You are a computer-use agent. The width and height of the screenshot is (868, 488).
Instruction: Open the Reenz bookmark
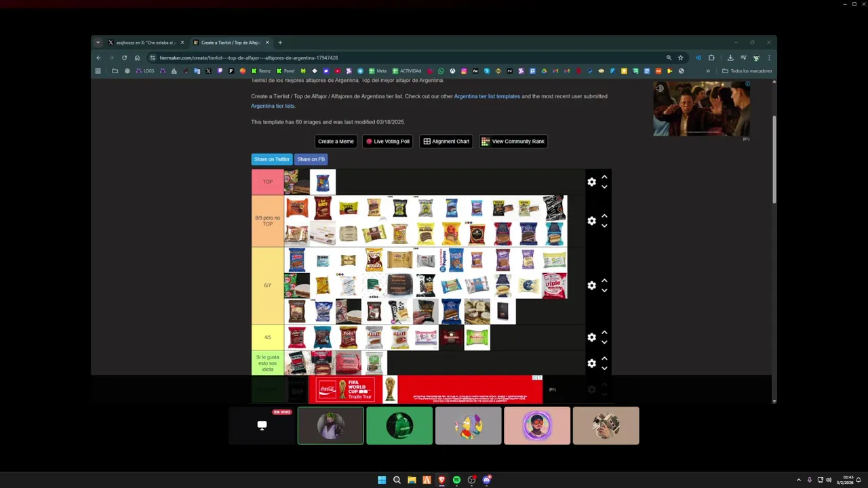261,70
